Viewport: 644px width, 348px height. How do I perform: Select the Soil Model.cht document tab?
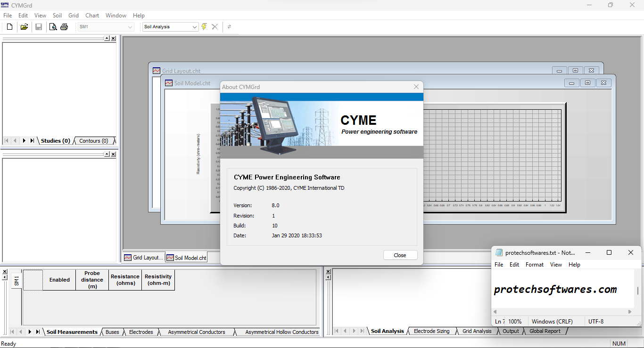(x=186, y=258)
